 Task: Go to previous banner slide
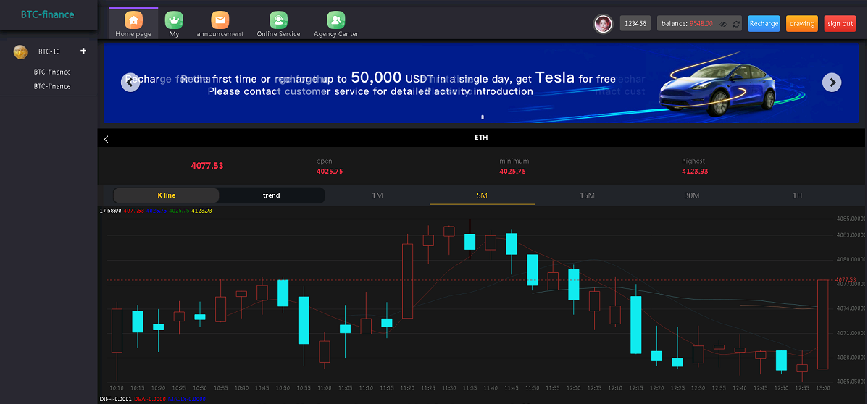[x=130, y=83]
